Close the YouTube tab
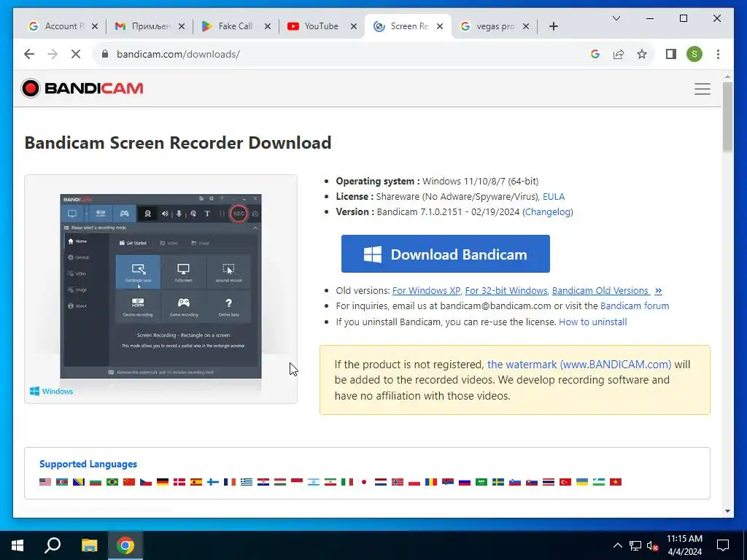 tap(354, 26)
